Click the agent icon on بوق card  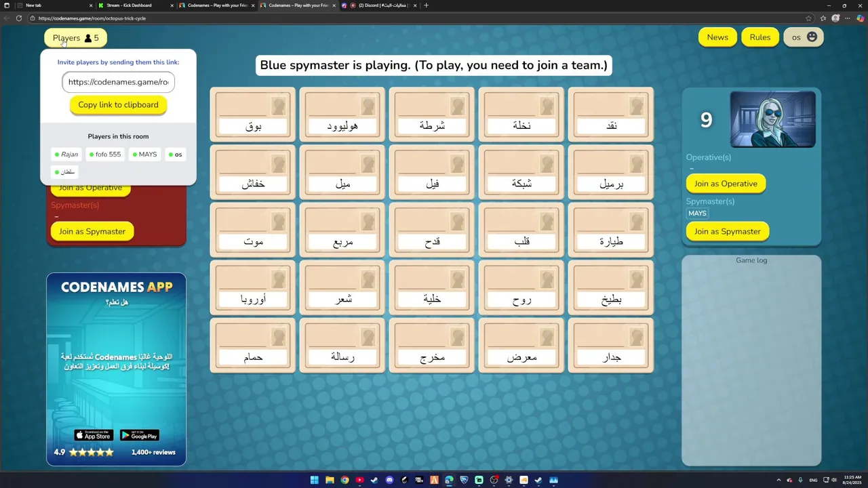click(x=278, y=106)
